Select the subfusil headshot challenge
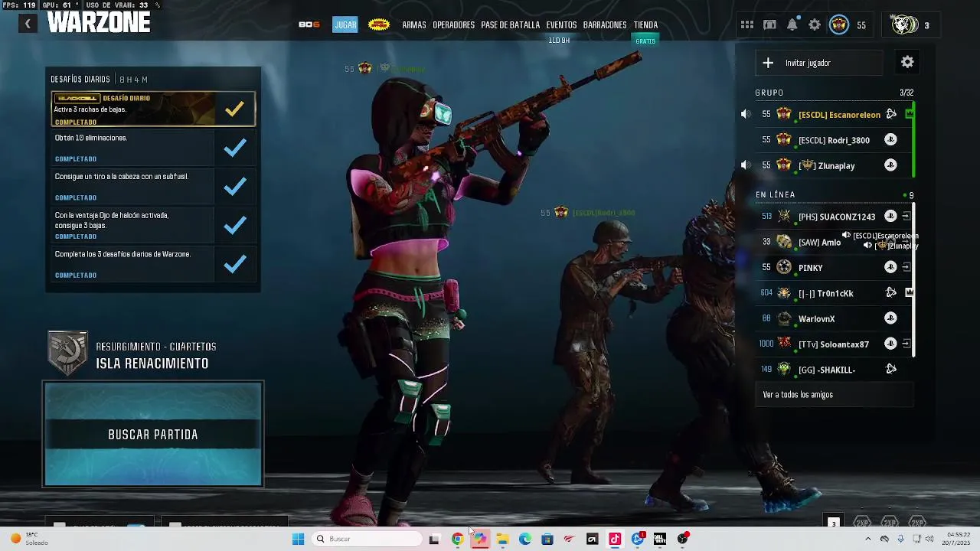The width and height of the screenshot is (980, 551). pyautogui.click(x=153, y=187)
